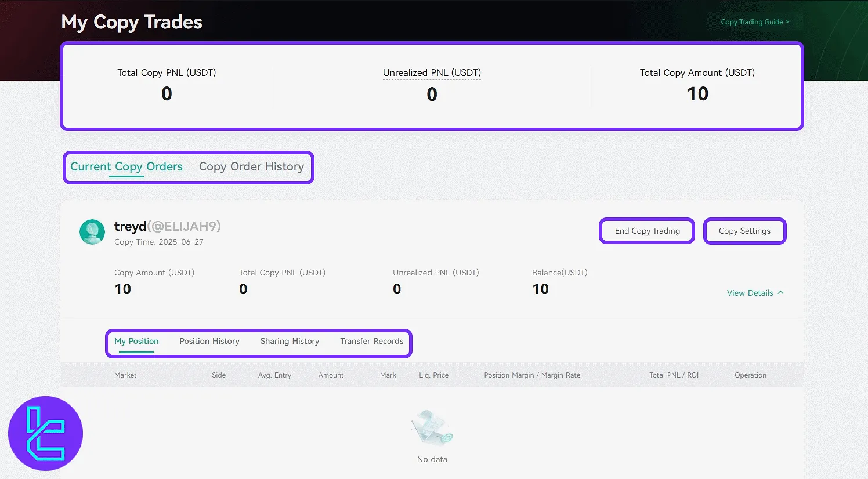Show the Sharing History tab
The image size is (868, 479).
290,341
